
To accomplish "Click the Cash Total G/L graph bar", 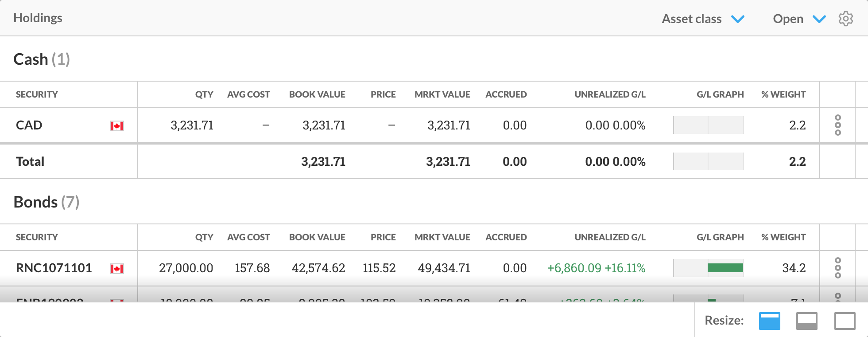I will pyautogui.click(x=708, y=161).
